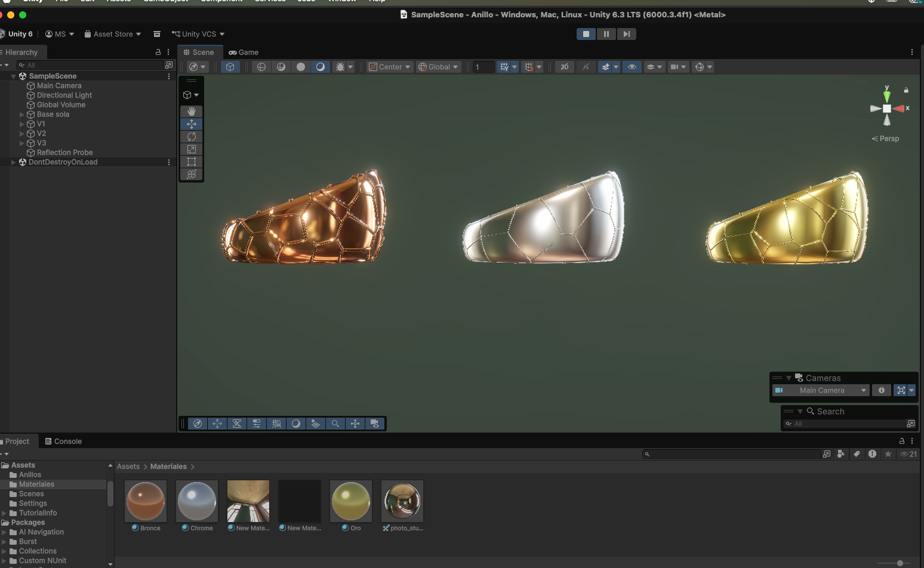Lock the Hierarchy panel
This screenshot has width=924, height=568.
158,53
